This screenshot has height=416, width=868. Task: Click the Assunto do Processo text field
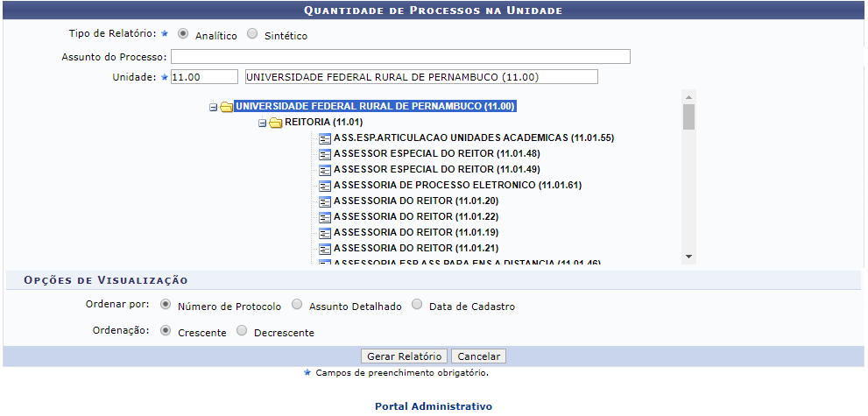(x=400, y=57)
